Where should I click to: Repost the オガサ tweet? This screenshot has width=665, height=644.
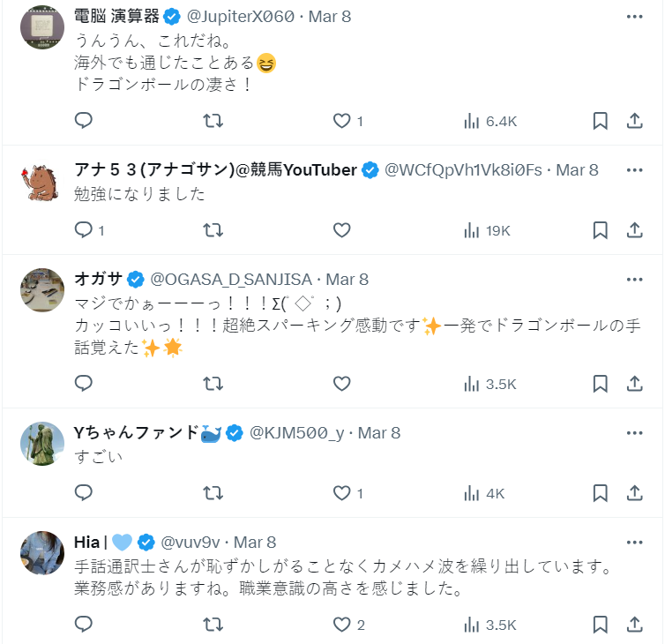click(x=213, y=384)
